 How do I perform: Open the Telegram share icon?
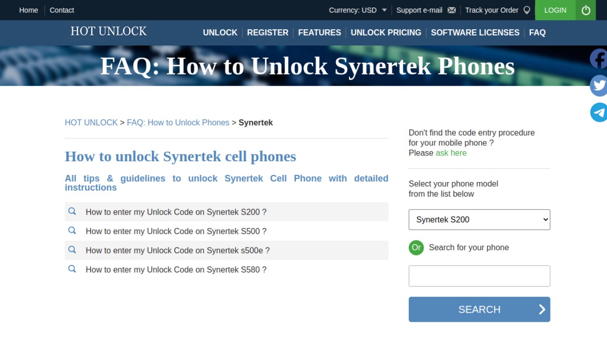[x=598, y=112]
